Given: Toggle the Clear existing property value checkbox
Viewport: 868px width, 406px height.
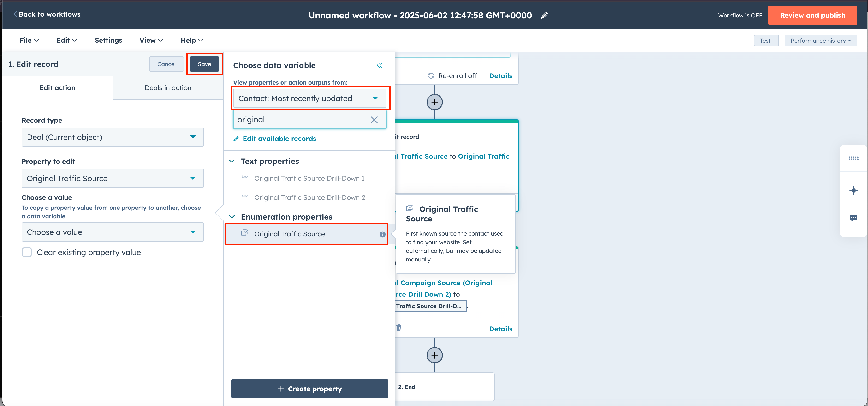Looking at the screenshot, I should [27, 252].
